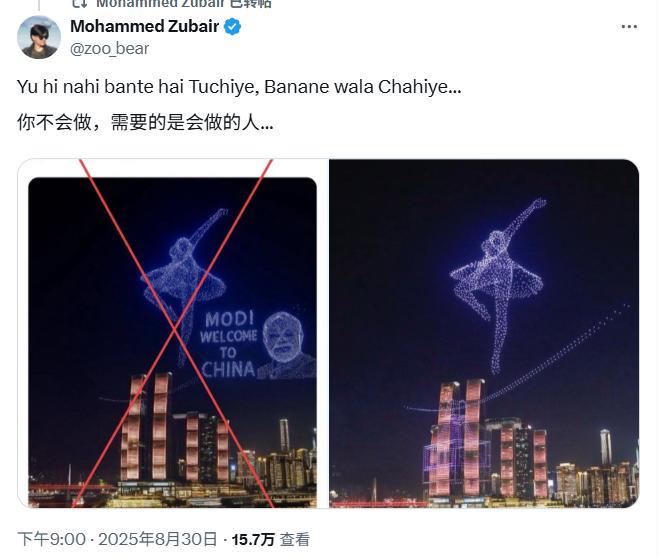The width and height of the screenshot is (658, 558).
Task: Open the right original drone show image
Action: [x=484, y=334]
